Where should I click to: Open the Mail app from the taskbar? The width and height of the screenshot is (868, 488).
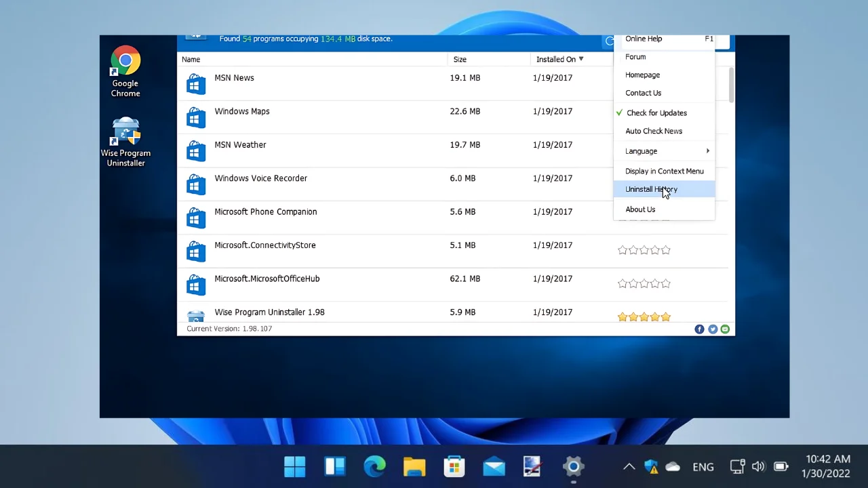[x=494, y=466]
